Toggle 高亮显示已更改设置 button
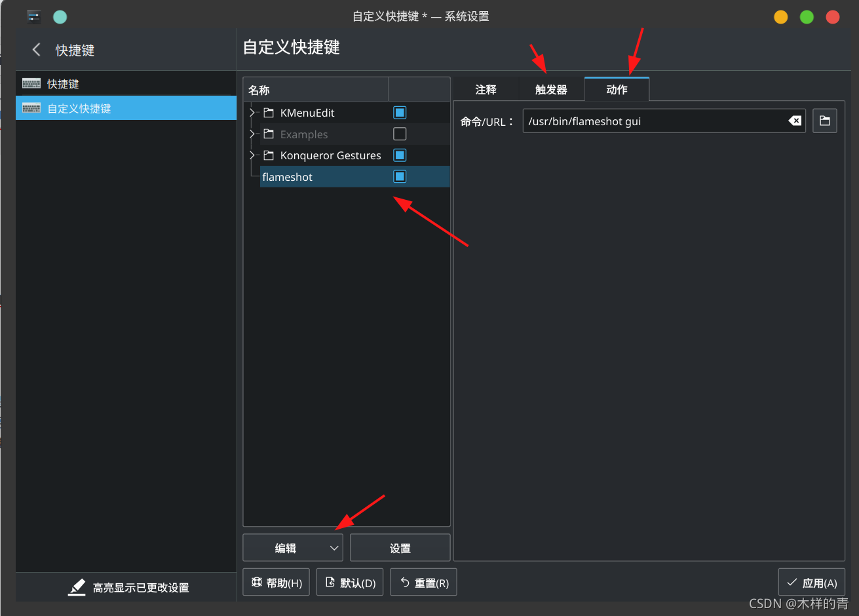 128,587
